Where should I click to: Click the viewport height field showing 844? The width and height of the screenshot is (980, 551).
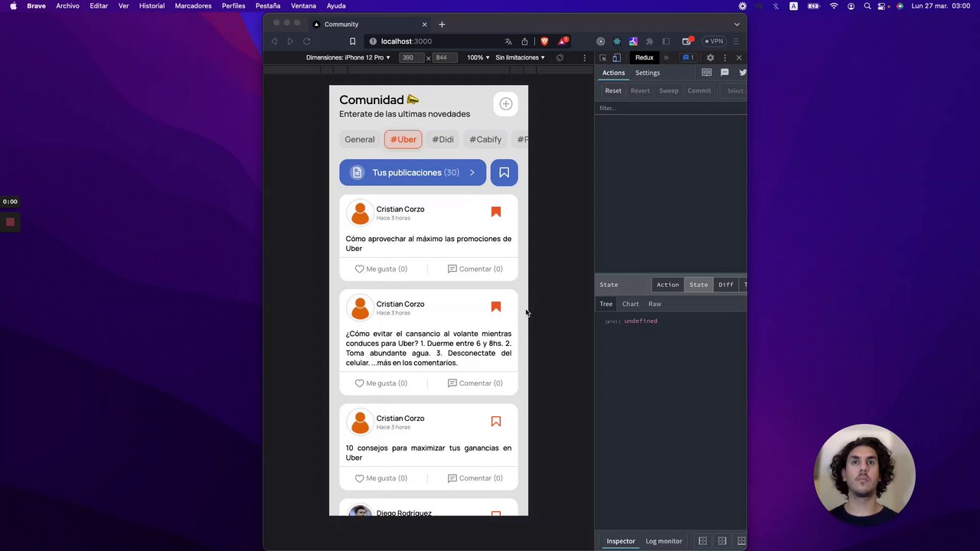(x=445, y=57)
